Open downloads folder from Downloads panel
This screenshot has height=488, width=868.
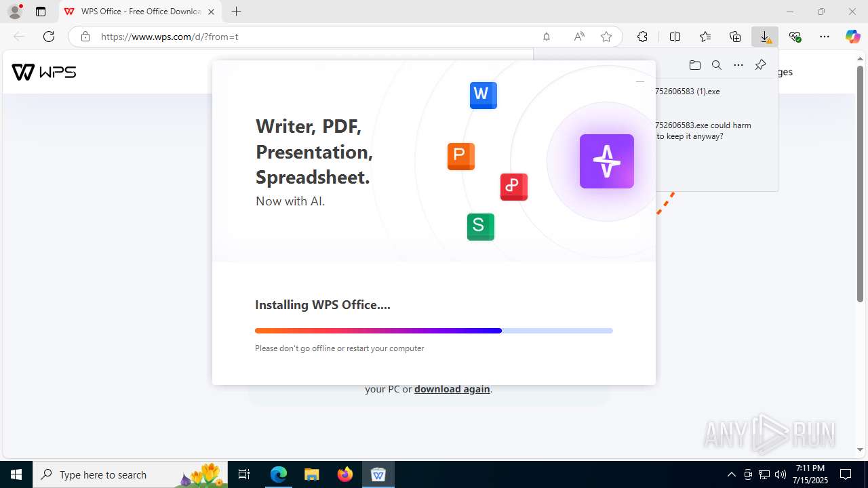click(x=694, y=65)
